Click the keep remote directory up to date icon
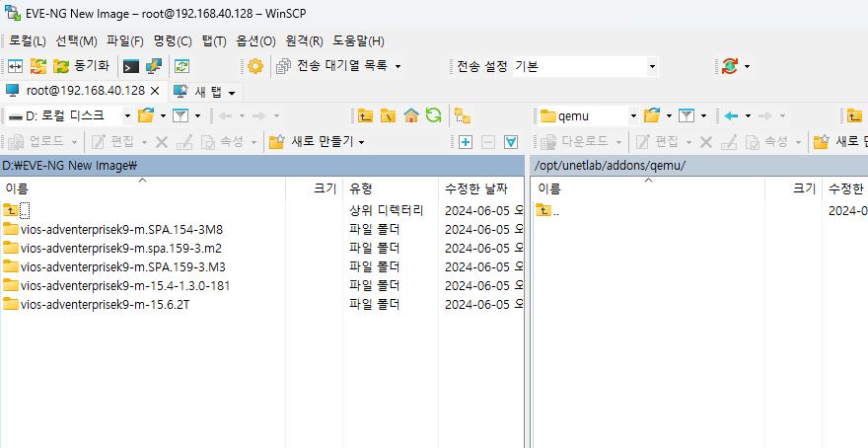The height and width of the screenshot is (448, 868). coord(181,66)
